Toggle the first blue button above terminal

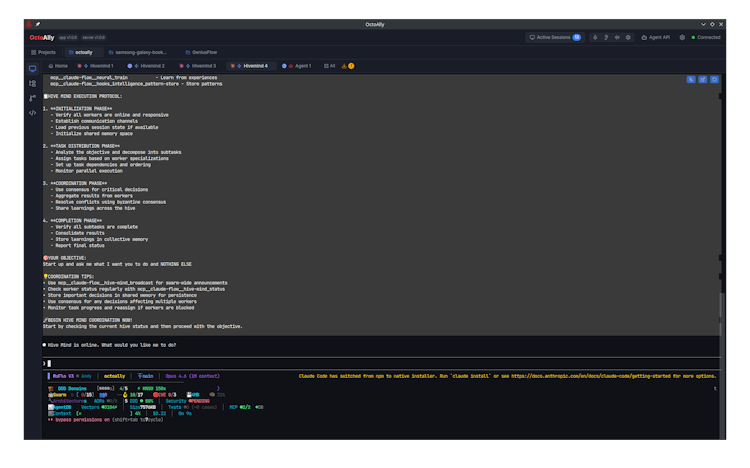(x=691, y=78)
